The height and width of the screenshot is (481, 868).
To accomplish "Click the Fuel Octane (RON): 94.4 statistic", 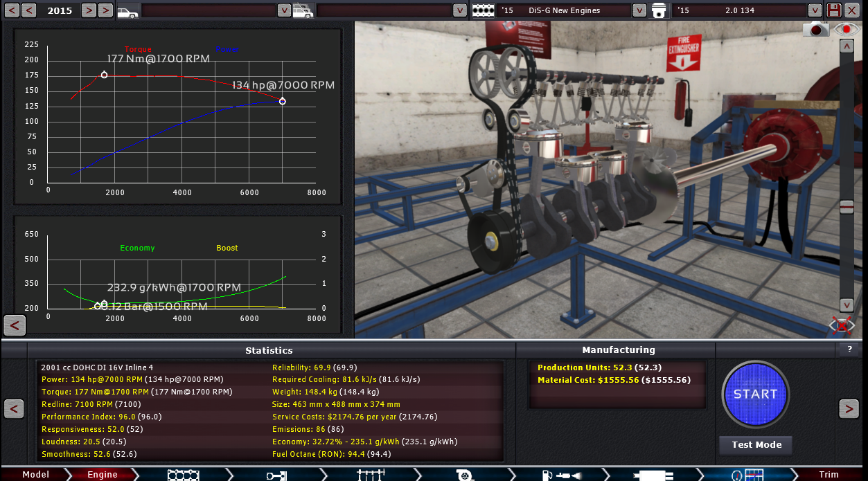I will [332, 454].
